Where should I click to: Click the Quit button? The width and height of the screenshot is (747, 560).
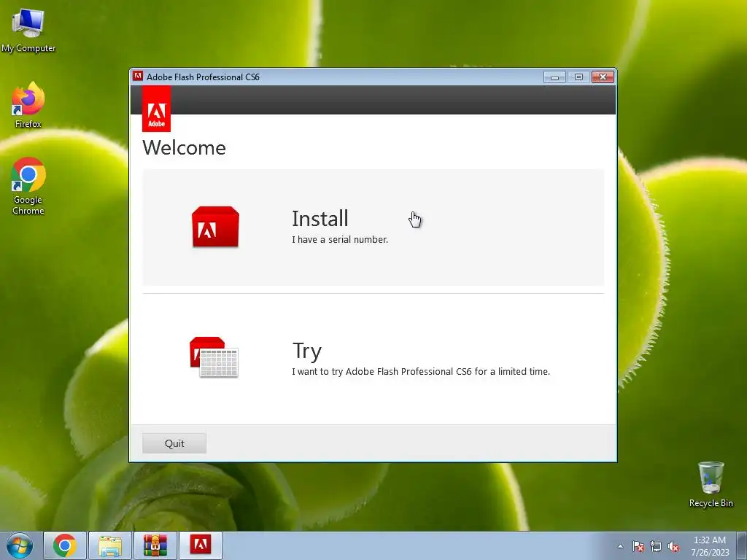click(x=174, y=443)
